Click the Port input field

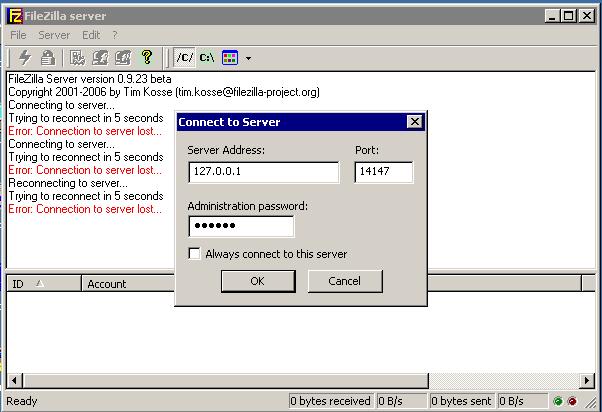384,172
